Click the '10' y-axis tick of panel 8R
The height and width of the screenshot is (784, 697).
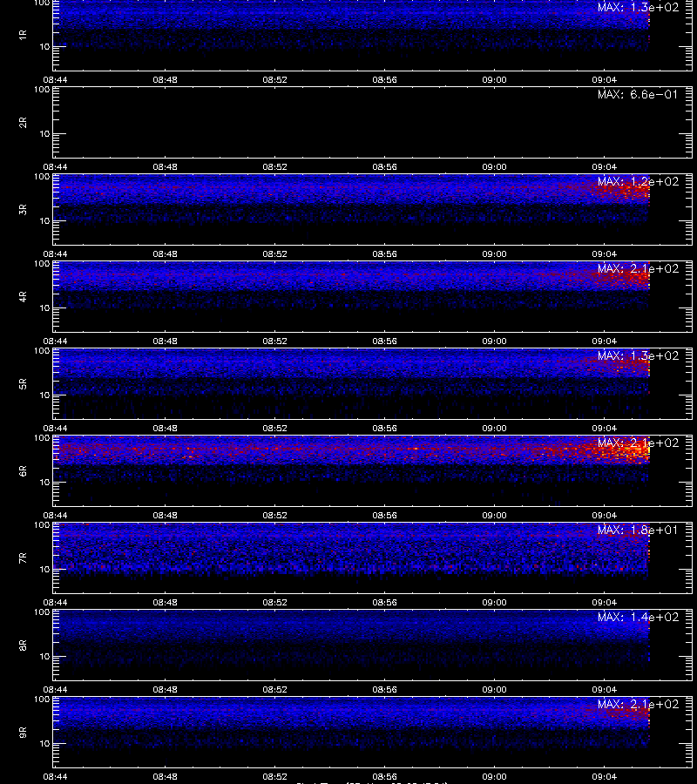(x=44, y=657)
